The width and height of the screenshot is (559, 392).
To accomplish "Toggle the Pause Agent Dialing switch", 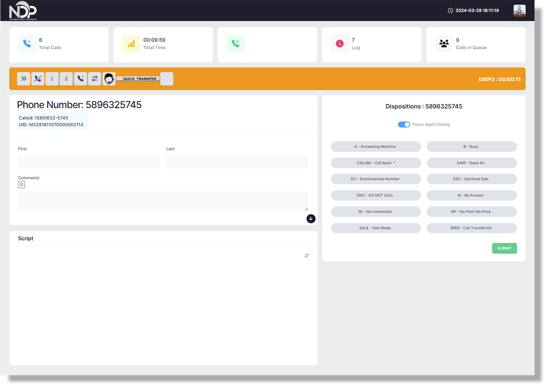I will coord(404,125).
